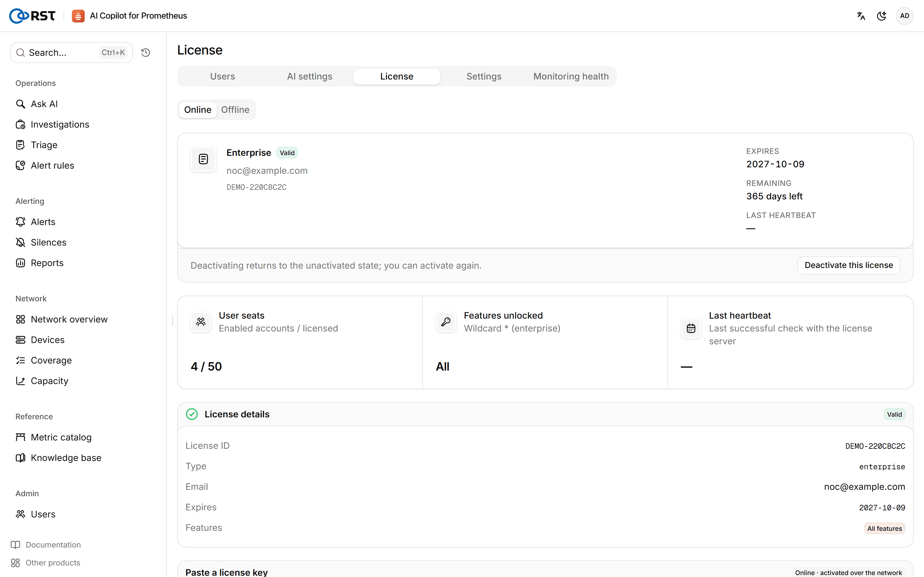Open the AD user avatar menu

[x=904, y=16]
